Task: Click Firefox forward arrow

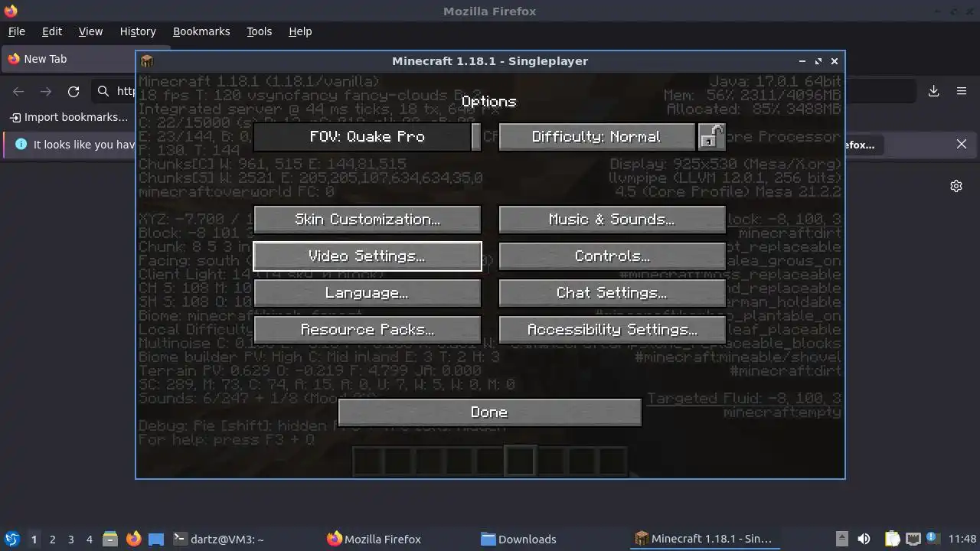Action: (46, 92)
